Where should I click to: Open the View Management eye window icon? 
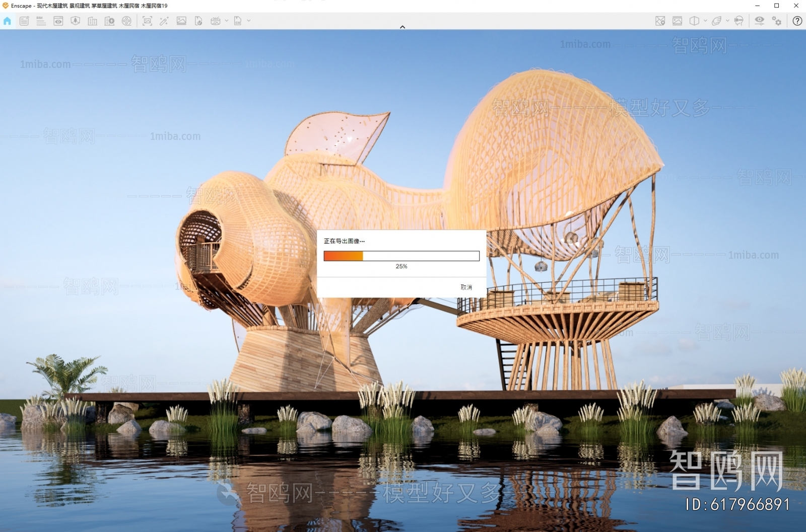58,21
